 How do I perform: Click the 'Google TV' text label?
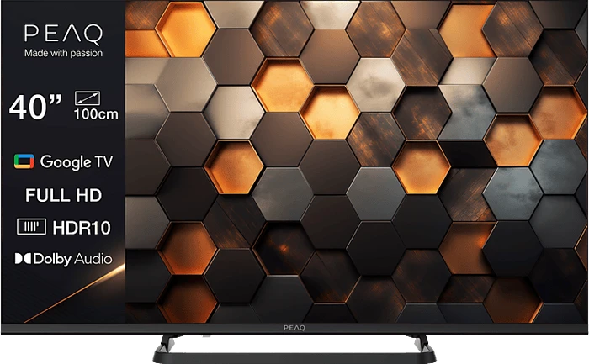point(77,162)
